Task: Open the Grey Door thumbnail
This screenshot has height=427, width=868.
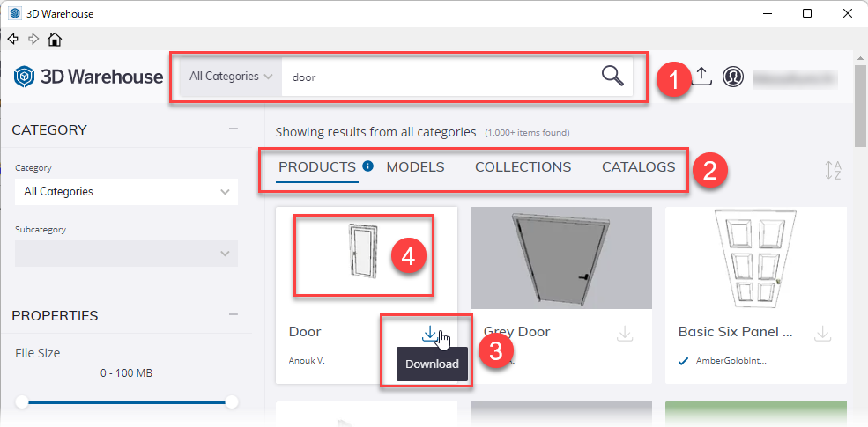Action: pos(560,257)
